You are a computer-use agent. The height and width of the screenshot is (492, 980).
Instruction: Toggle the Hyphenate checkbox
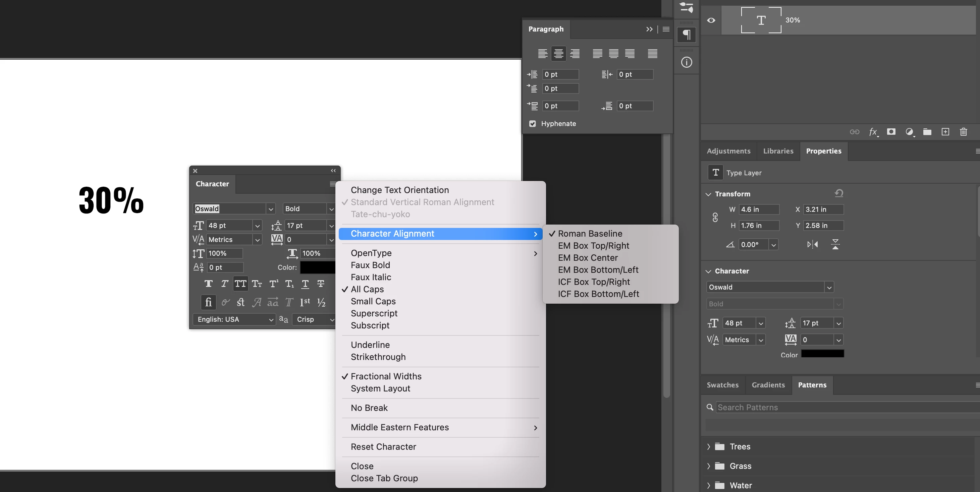click(x=532, y=124)
